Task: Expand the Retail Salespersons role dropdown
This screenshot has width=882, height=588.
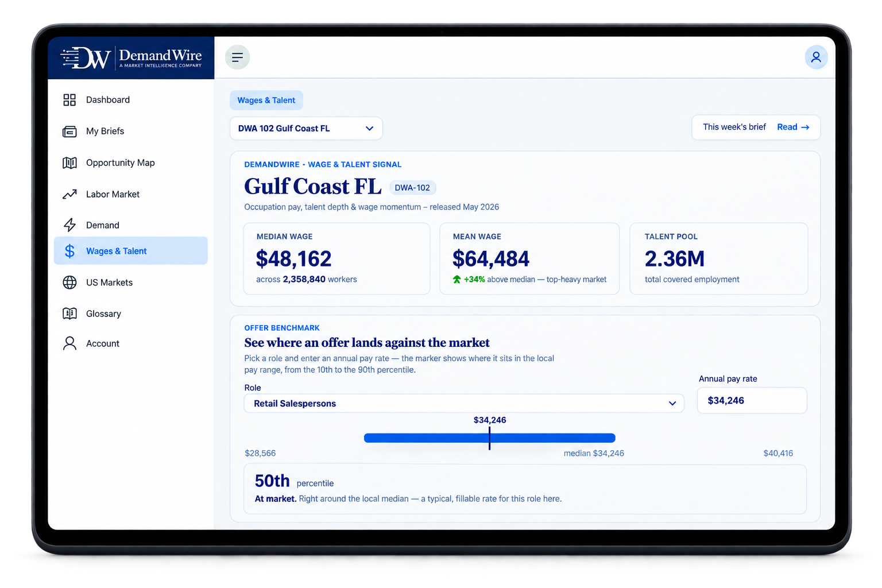Action: 464,404
